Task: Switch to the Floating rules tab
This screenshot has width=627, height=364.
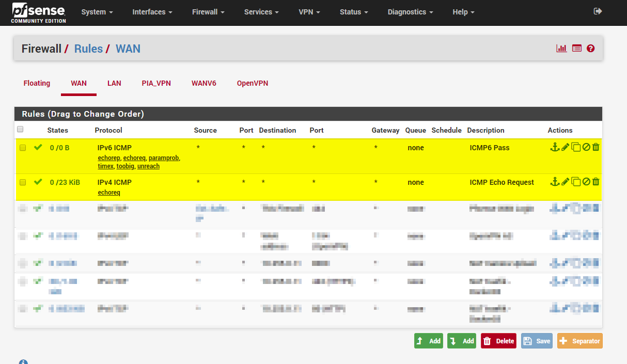Action: click(37, 83)
